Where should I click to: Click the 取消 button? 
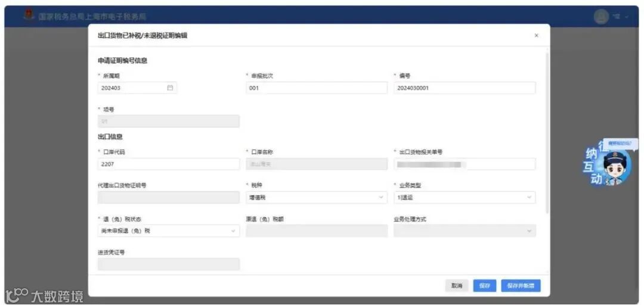pyautogui.click(x=457, y=286)
